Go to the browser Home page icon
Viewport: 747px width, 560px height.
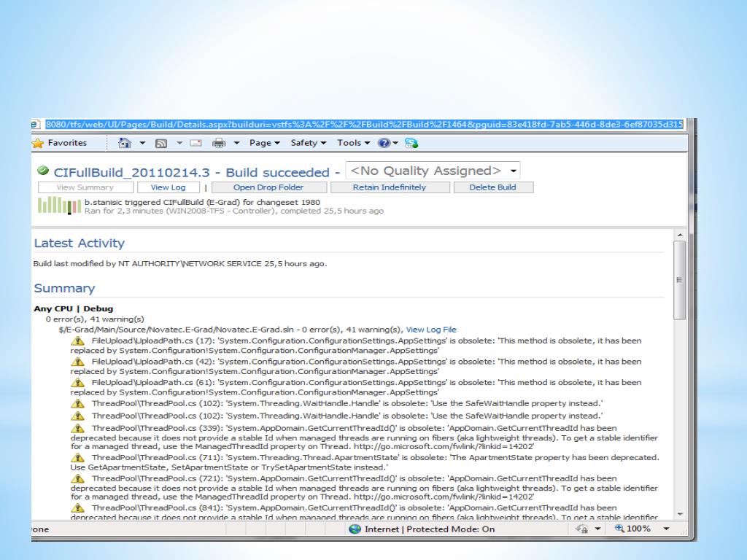[x=124, y=143]
